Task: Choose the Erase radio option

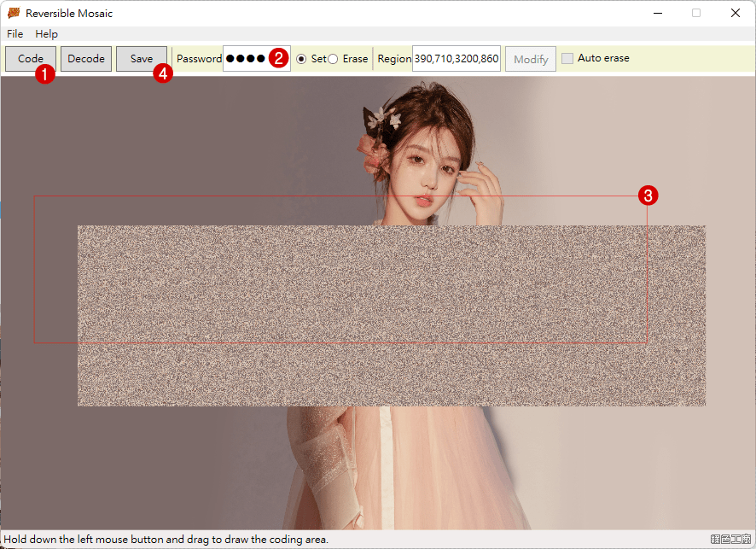Action: (x=333, y=59)
